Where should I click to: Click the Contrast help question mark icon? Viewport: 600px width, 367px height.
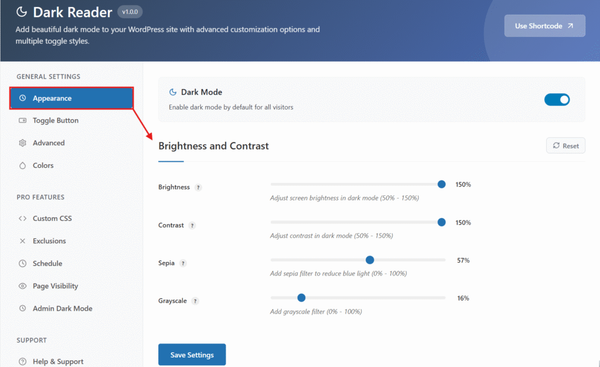[x=192, y=225]
